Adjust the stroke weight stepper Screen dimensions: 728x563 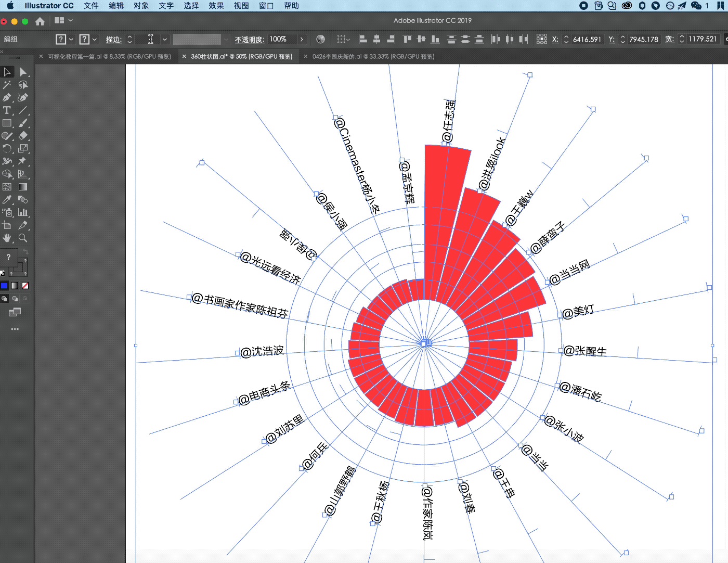tap(129, 40)
